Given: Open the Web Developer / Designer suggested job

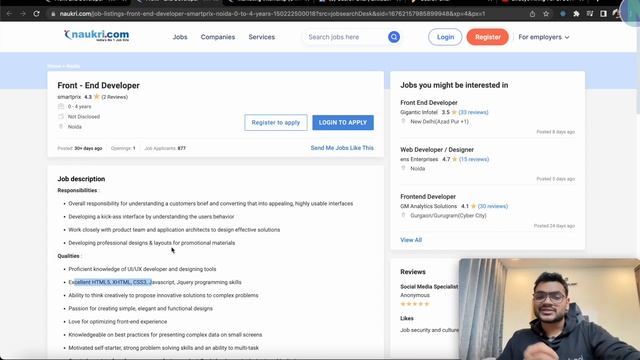Looking at the screenshot, I should pos(437,149).
